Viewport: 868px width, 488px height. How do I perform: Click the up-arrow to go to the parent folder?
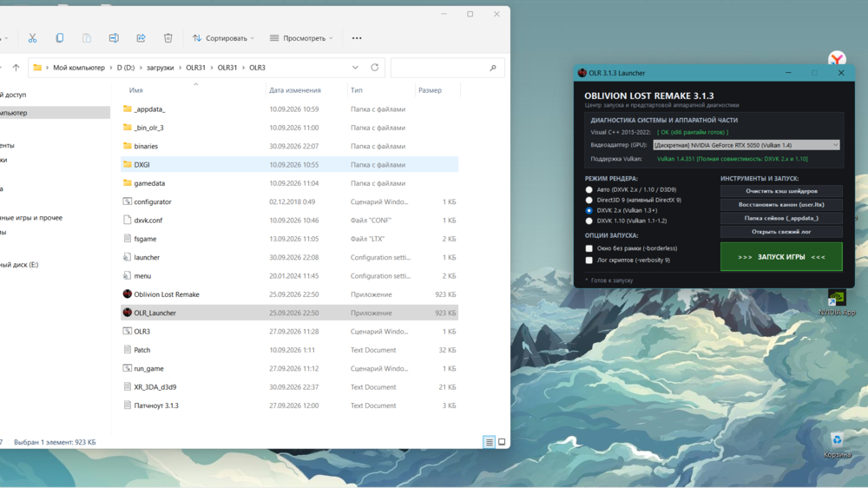16,68
